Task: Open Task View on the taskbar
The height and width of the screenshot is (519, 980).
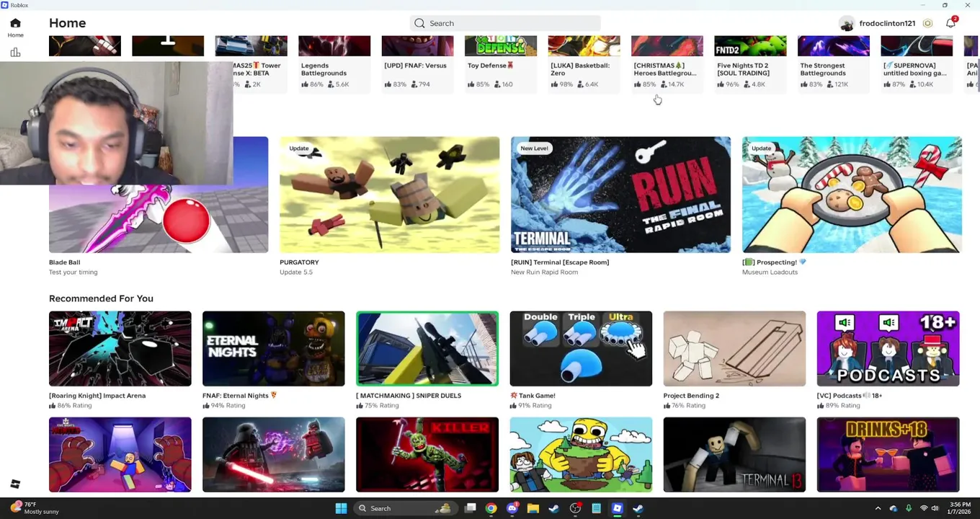Action: (x=470, y=508)
